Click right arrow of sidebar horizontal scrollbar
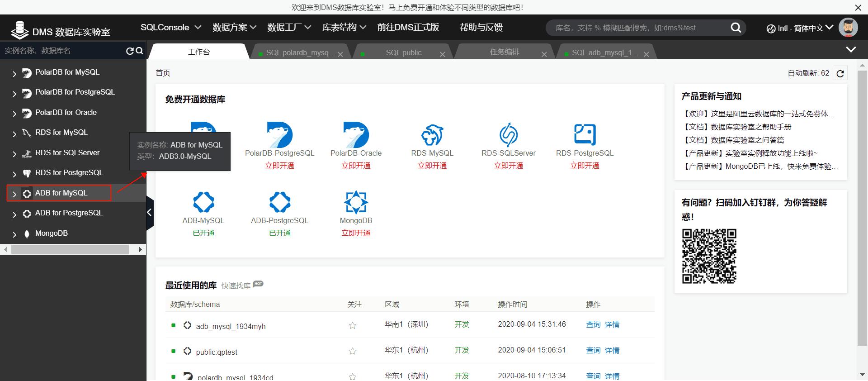 click(x=141, y=249)
